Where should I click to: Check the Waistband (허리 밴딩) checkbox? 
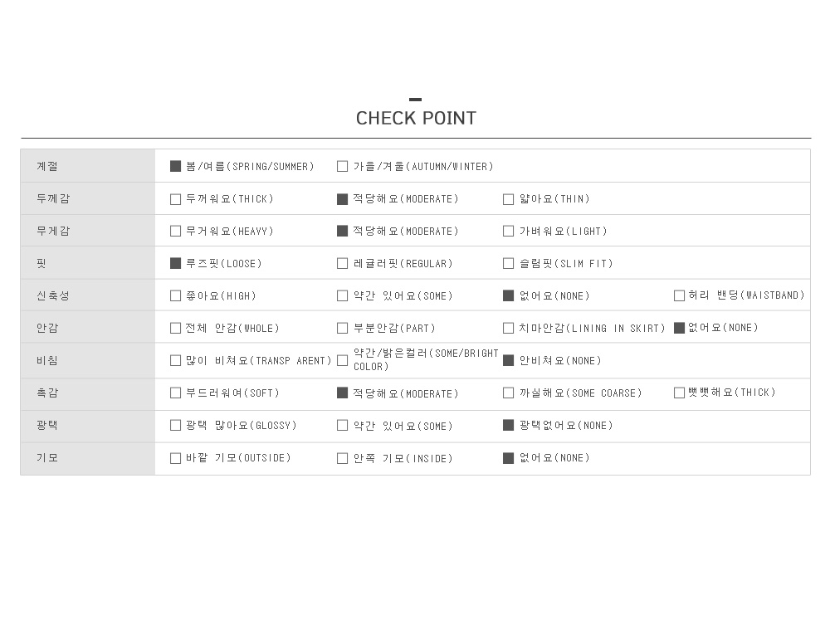click(679, 295)
